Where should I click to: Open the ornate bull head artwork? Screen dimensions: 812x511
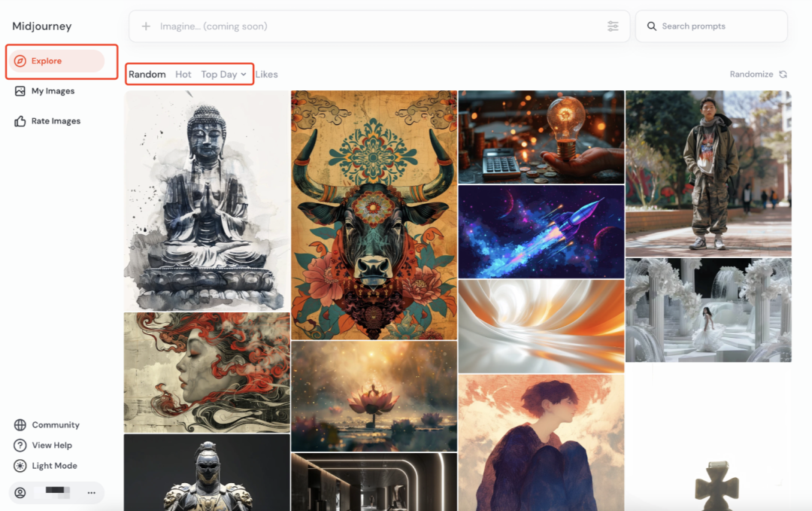click(x=374, y=215)
